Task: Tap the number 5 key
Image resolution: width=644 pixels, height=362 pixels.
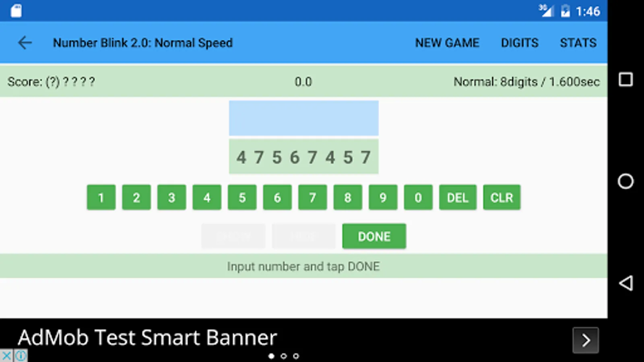Action: tap(242, 197)
